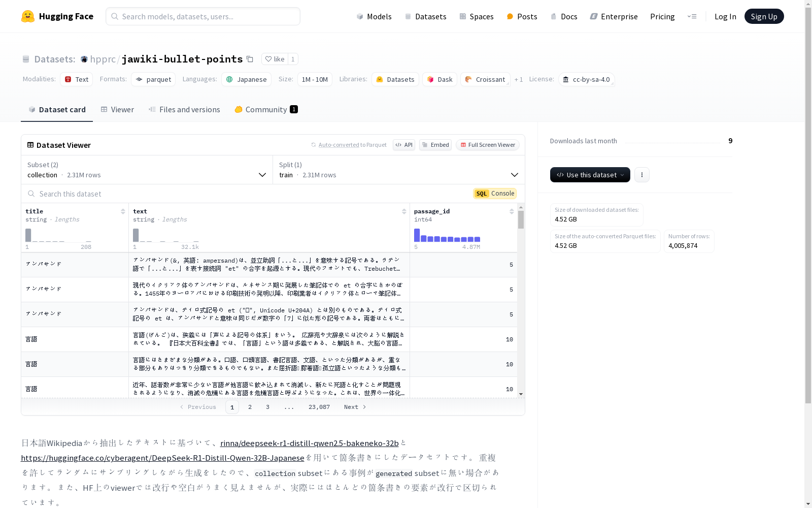This screenshot has width=812, height=508.
Task: Expand the Split train dropdown
Action: pyautogui.click(x=399, y=170)
